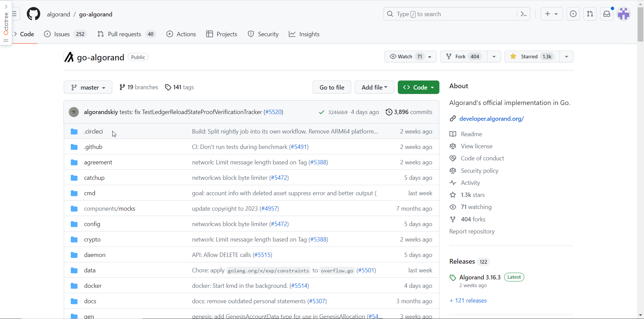Open commit hash 32466b9

[x=338, y=112]
